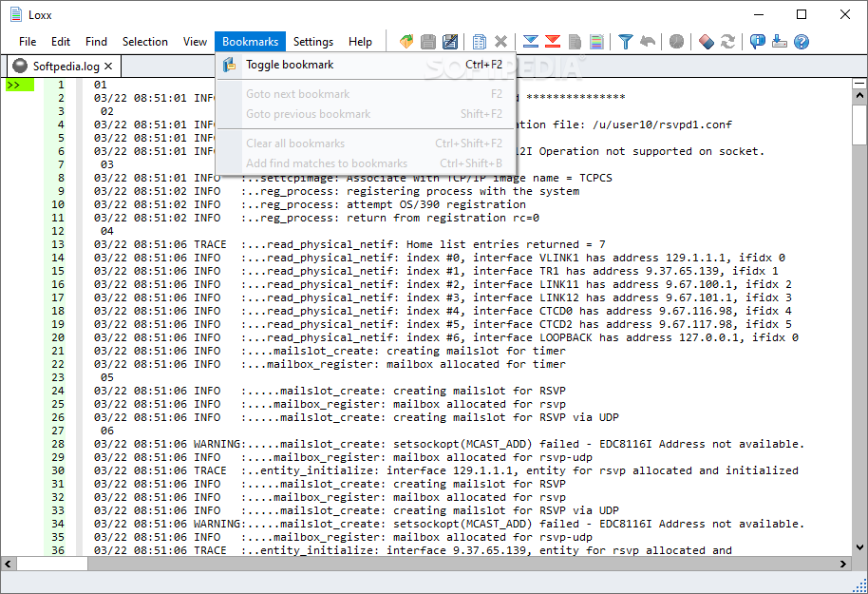Screen dimensions: 868x594
Task: Choose Goto next bookmark entry
Action: tap(366, 94)
